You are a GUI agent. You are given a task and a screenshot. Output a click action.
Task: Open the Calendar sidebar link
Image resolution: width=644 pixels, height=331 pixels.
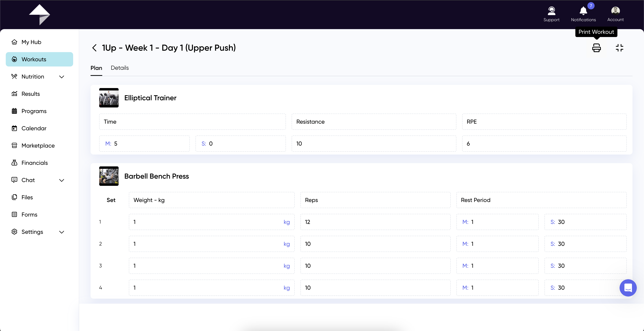click(34, 128)
